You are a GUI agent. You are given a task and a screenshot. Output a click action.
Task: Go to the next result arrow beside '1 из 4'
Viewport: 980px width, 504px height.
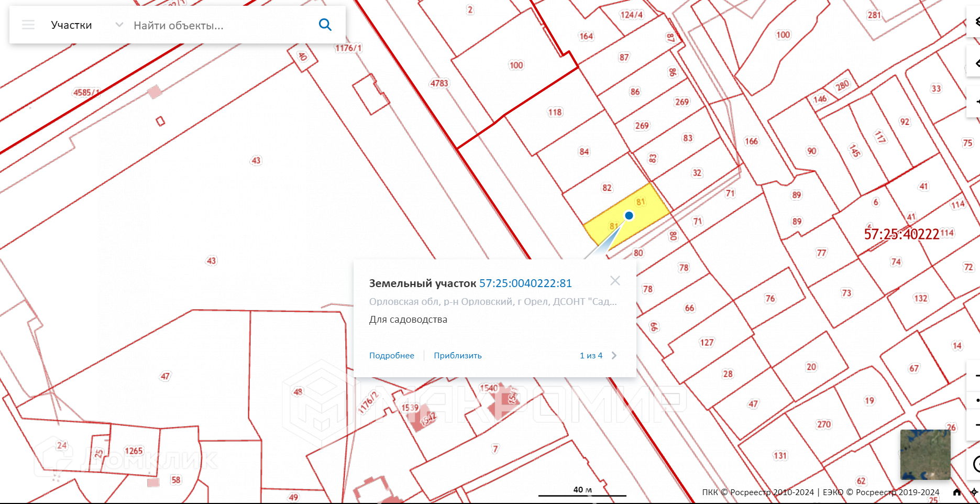(x=614, y=355)
